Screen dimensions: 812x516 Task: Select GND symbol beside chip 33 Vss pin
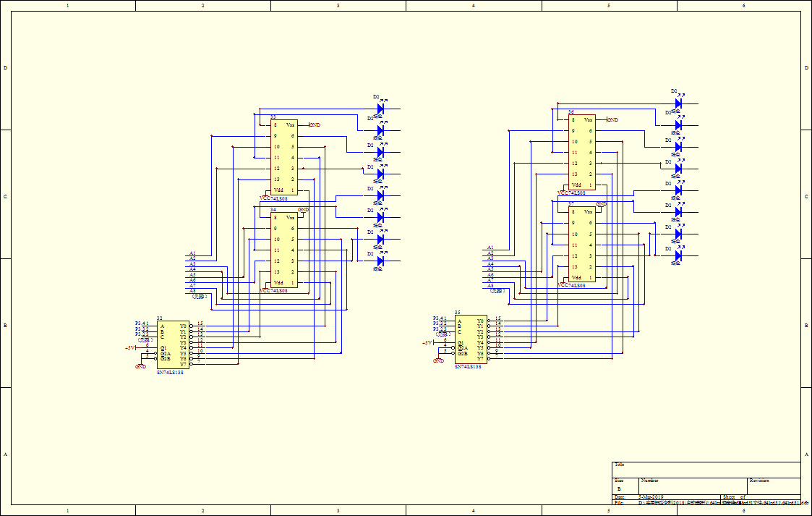315,125
